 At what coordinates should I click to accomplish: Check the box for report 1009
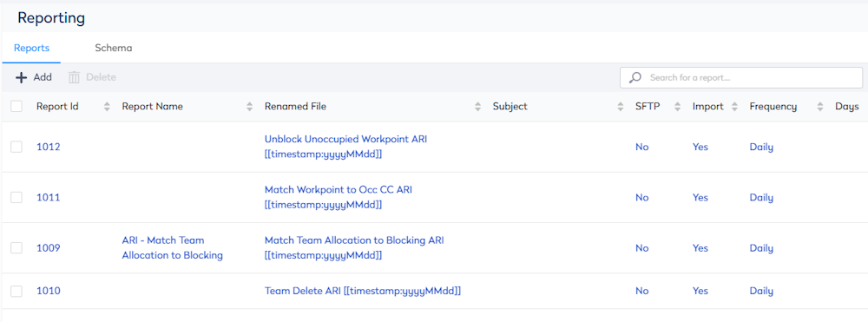(16, 248)
